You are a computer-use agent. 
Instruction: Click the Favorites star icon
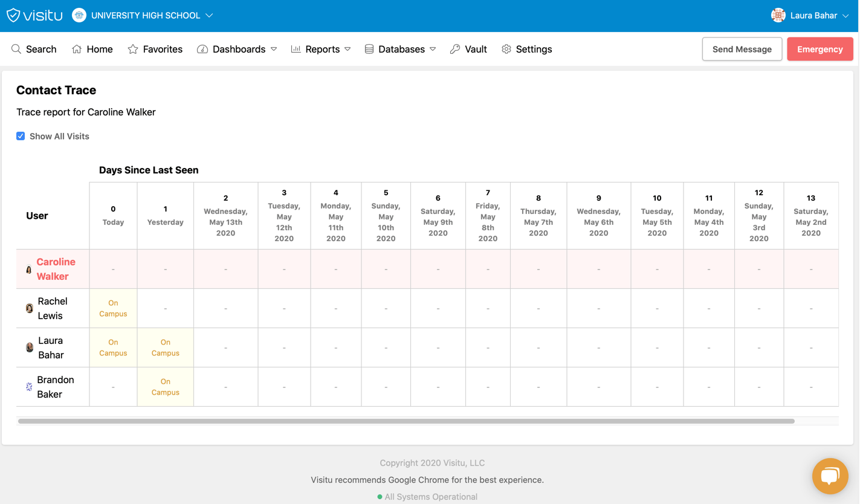coord(133,49)
